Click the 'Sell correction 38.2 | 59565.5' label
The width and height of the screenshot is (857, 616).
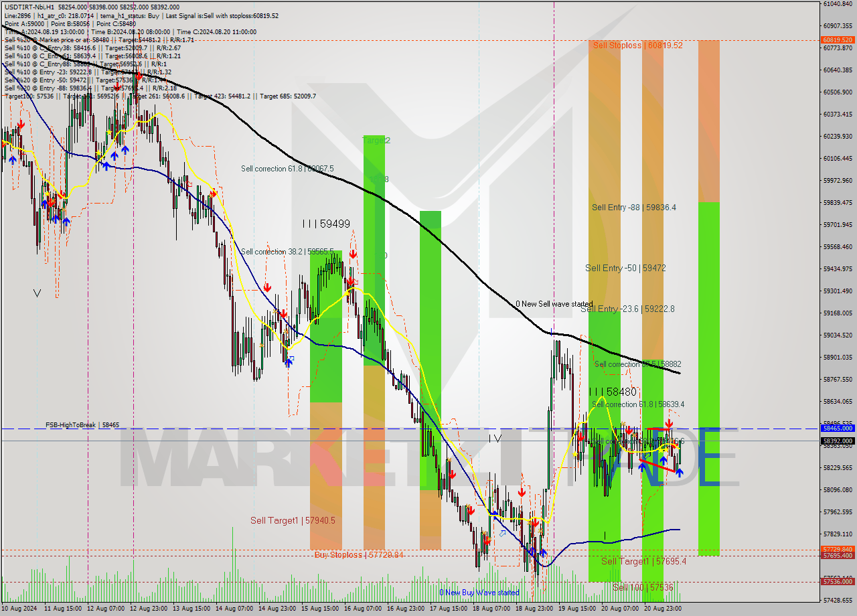point(287,252)
